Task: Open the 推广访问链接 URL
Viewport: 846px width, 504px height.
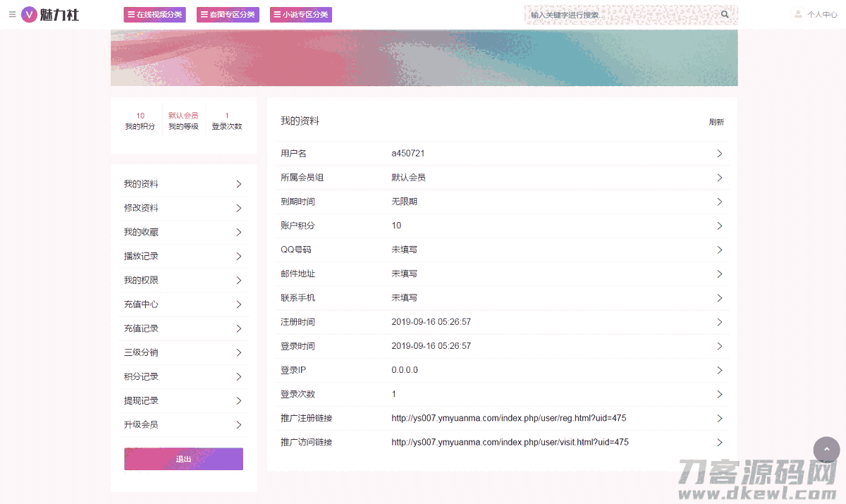Action: click(510, 443)
